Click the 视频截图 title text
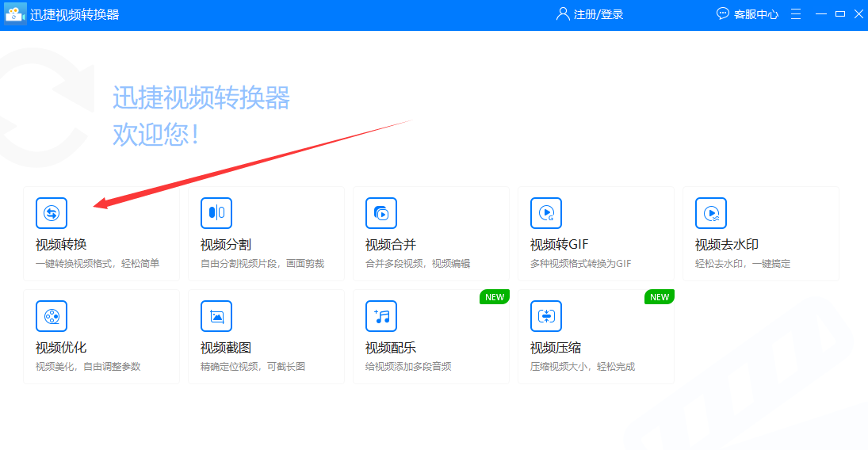This screenshot has height=450, width=868. (x=226, y=348)
